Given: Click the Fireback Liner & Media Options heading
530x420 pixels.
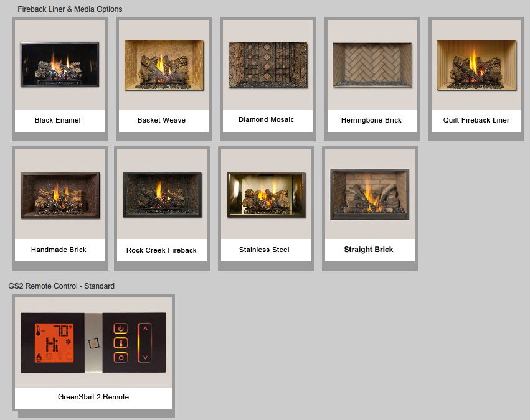Looking at the screenshot, I should point(70,9).
